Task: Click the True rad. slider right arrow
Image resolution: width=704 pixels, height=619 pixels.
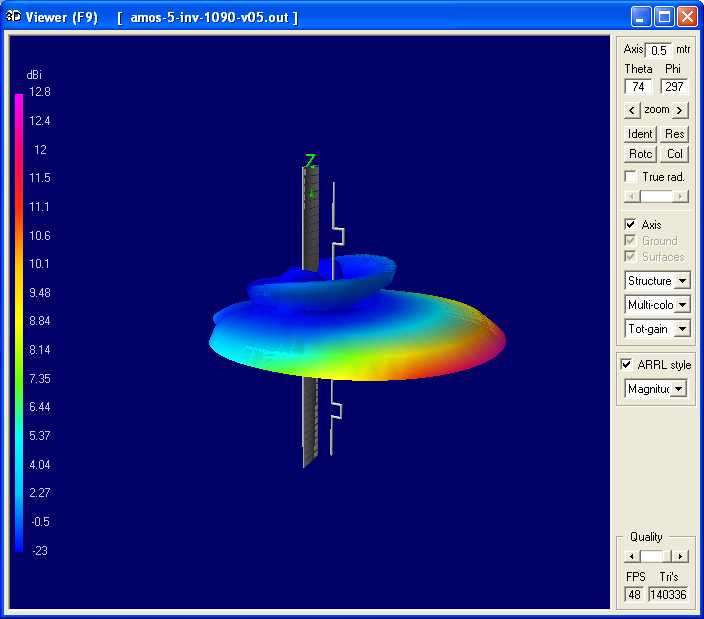Action: coord(682,197)
